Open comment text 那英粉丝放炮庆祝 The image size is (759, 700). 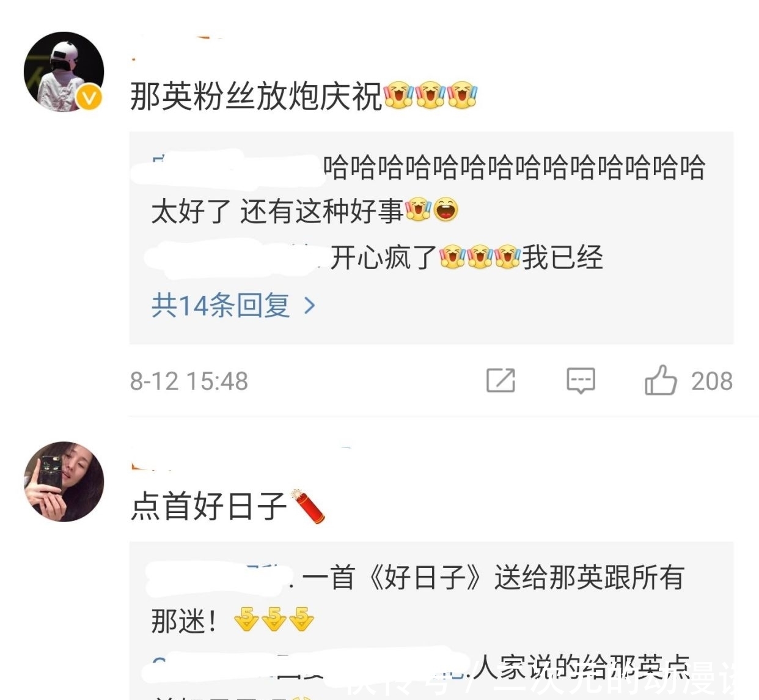(256, 97)
